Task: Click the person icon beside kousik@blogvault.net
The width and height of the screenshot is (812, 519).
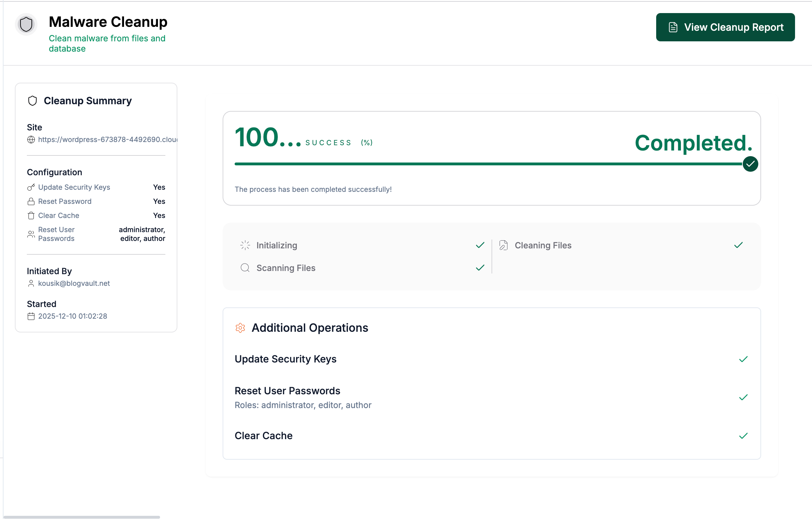Action: (x=31, y=283)
